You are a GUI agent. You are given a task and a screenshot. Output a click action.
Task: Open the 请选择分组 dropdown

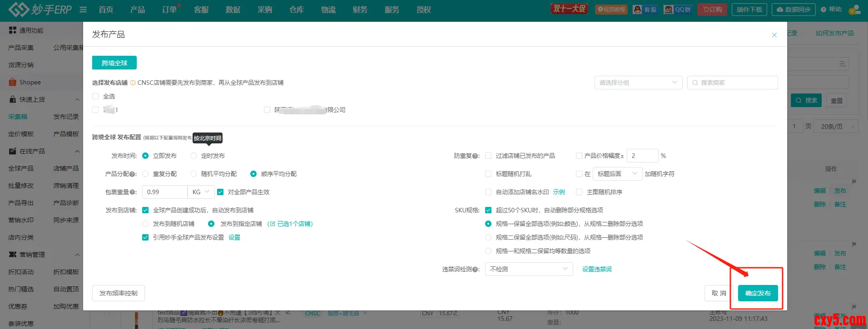[638, 83]
